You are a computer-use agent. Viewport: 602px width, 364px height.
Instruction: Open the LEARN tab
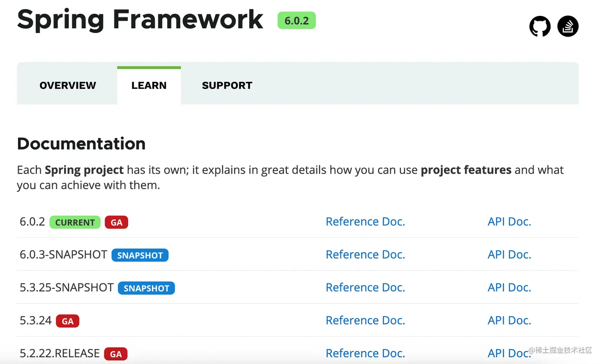(x=149, y=85)
